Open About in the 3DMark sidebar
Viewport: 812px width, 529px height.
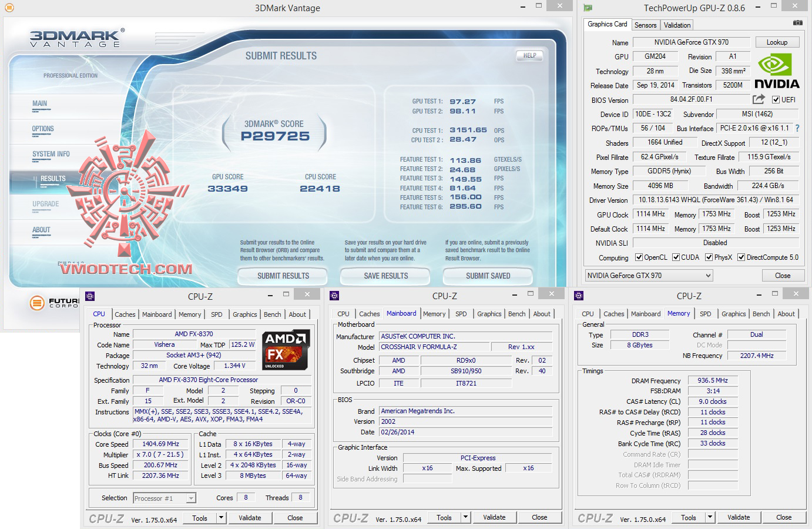coord(41,230)
